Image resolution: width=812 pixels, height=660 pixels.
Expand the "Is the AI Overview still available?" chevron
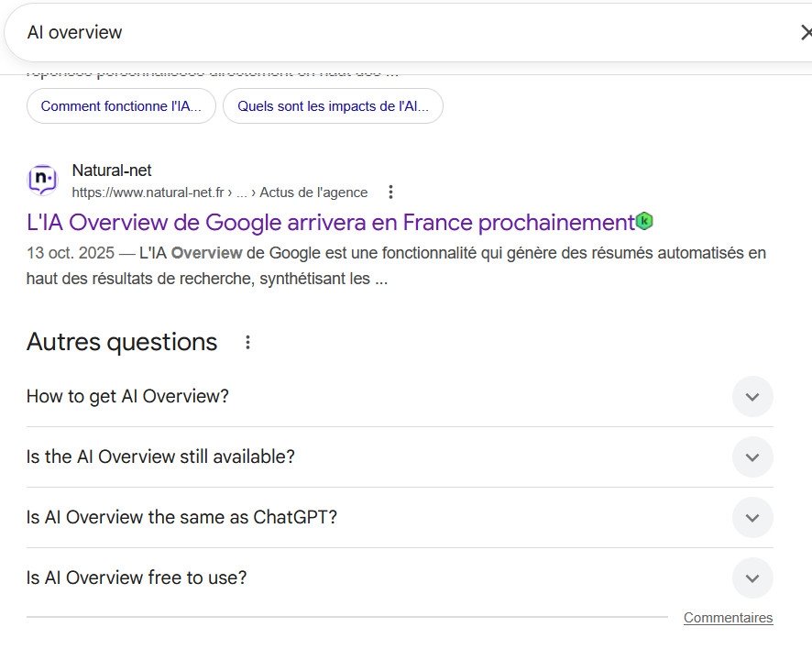click(752, 457)
